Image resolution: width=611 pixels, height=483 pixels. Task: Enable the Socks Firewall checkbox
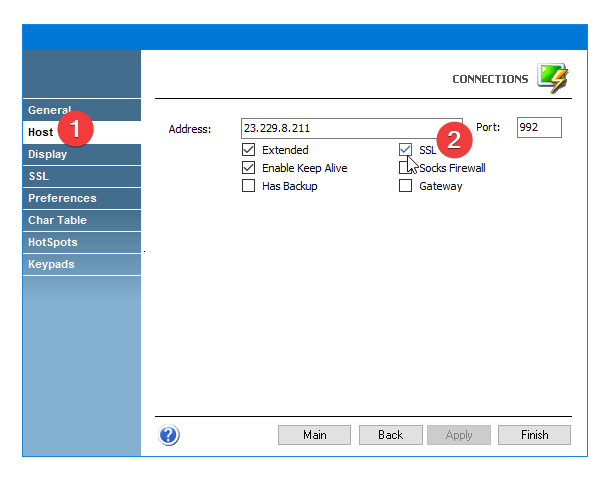point(405,167)
